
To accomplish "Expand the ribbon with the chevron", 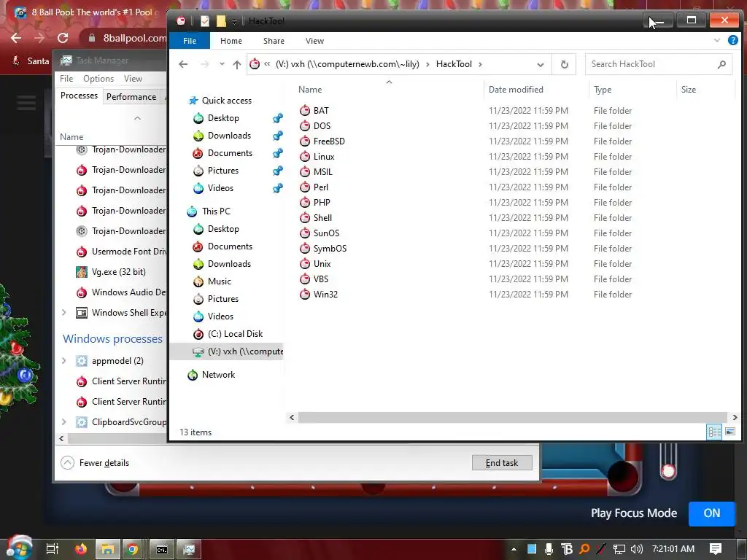I will pos(716,41).
